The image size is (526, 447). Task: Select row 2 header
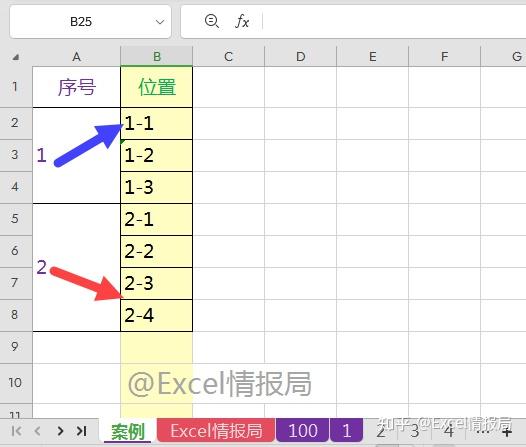[x=16, y=123]
